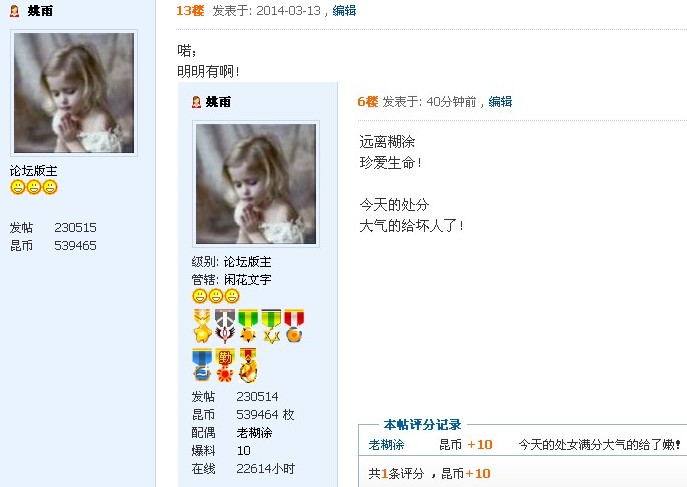
Task: Click the edit link on the 13楼 post
Action: point(344,11)
